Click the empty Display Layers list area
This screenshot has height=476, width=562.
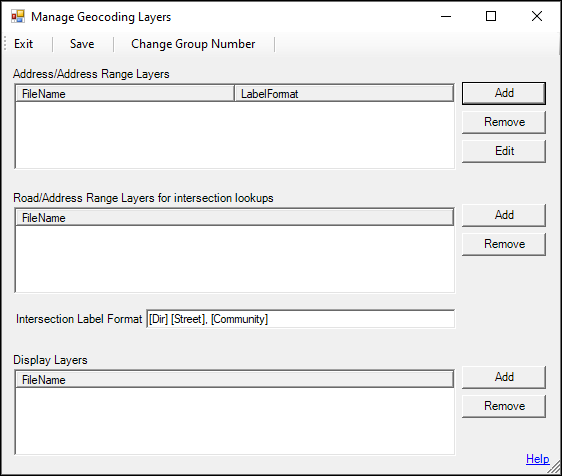click(235, 421)
